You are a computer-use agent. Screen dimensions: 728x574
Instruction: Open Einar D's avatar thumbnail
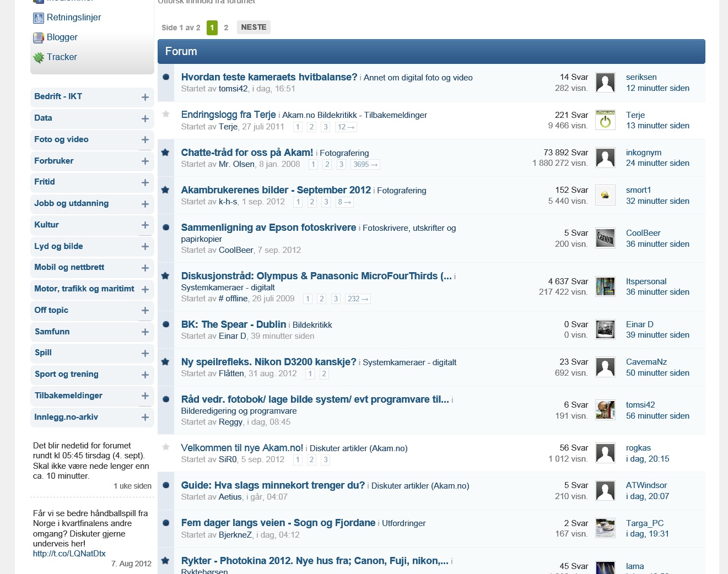click(605, 329)
